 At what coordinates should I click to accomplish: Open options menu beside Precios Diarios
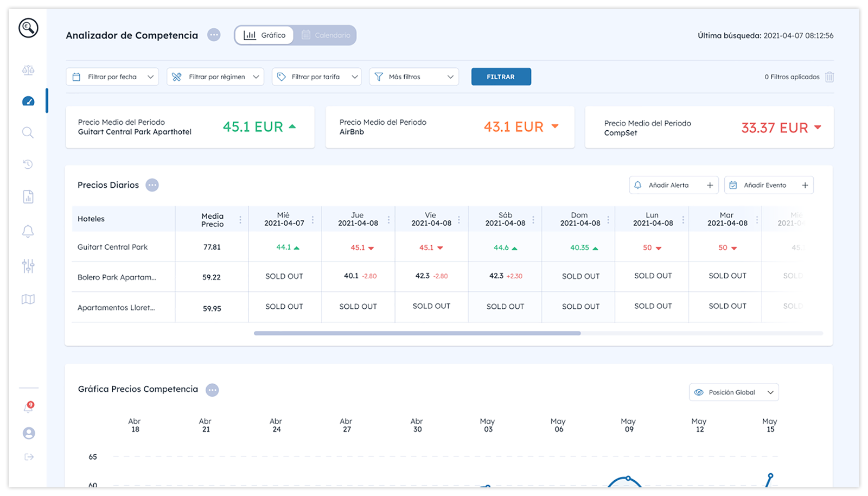152,185
